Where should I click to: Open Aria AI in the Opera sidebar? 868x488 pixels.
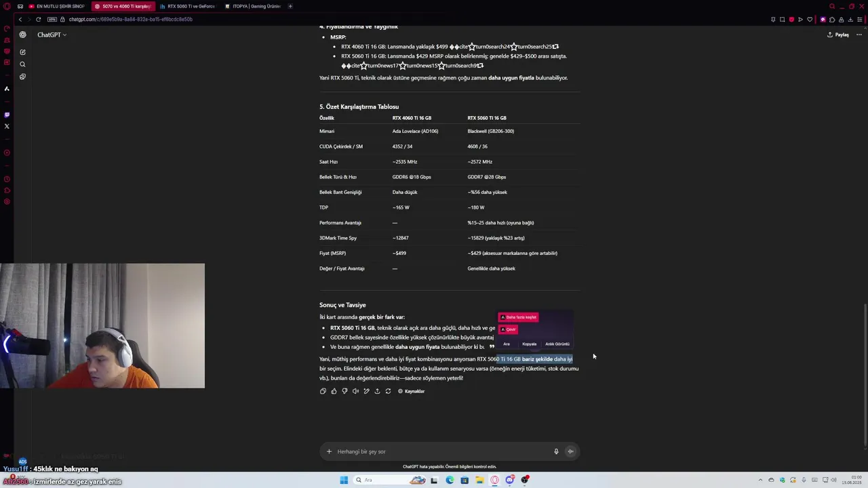(7, 89)
